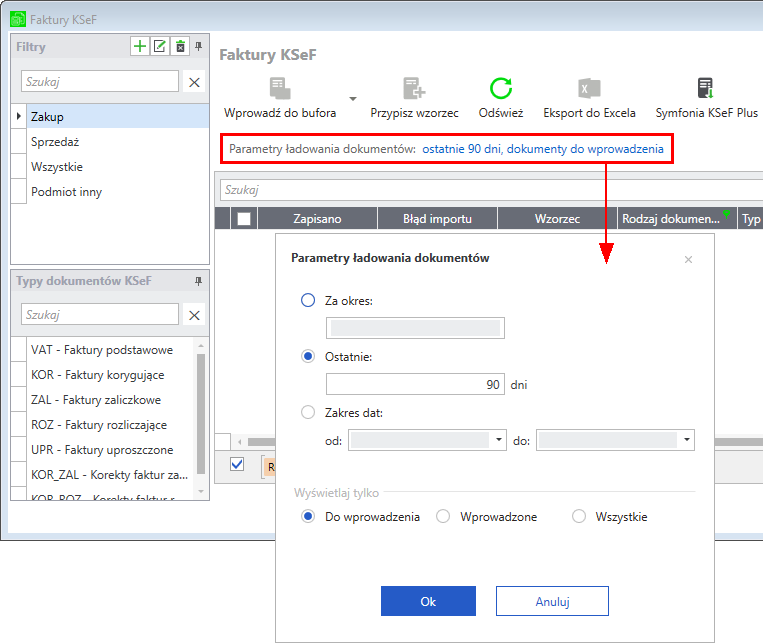
Task: Confirm the dialog with Ok
Action: pyautogui.click(x=428, y=601)
